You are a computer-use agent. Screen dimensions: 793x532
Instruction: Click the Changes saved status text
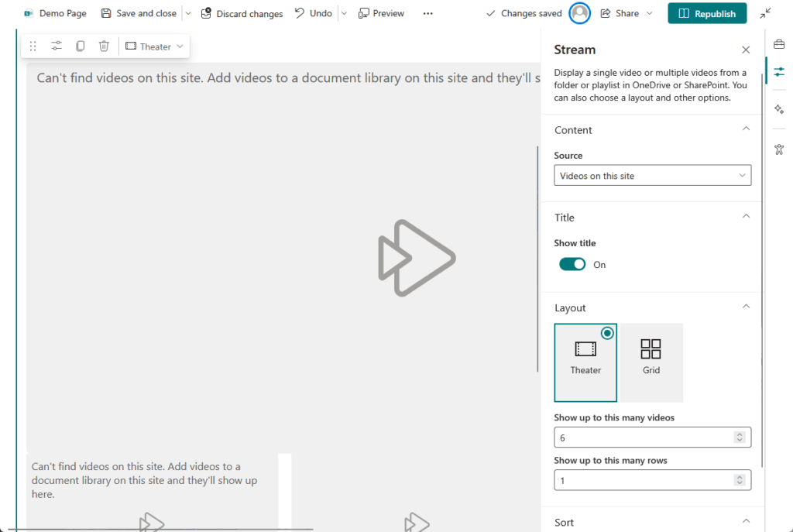(531, 13)
